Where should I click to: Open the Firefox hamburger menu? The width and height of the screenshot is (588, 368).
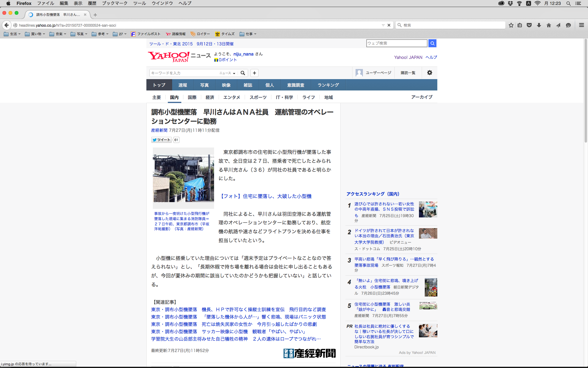coord(582,25)
